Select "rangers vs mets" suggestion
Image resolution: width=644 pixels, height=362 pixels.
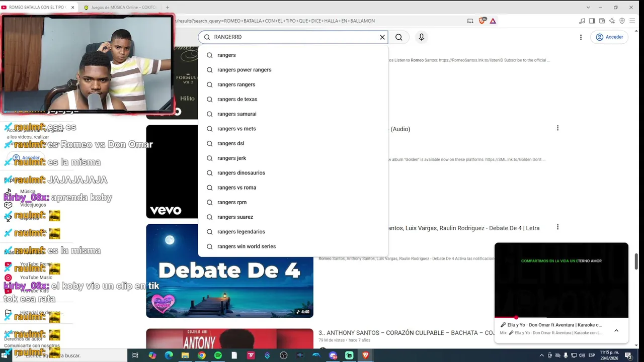point(293,128)
